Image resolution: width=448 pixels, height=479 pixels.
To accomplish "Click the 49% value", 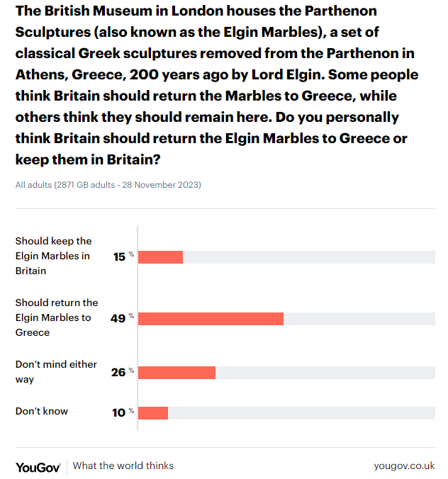I will [x=118, y=318].
